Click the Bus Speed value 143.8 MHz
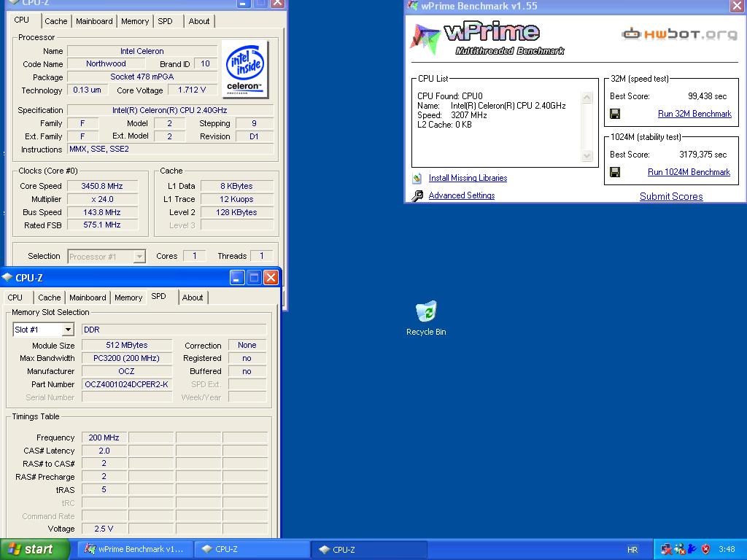The width and height of the screenshot is (747, 560). [102, 212]
